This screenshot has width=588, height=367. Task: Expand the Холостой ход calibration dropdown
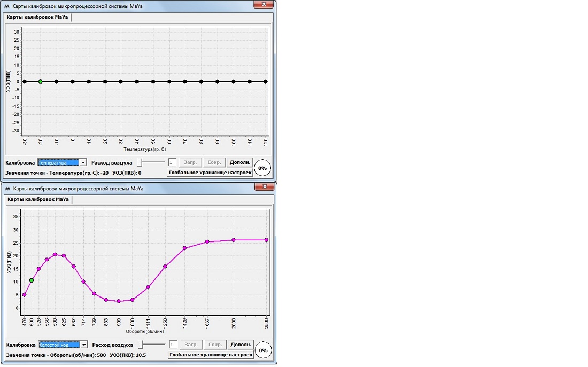(83, 345)
